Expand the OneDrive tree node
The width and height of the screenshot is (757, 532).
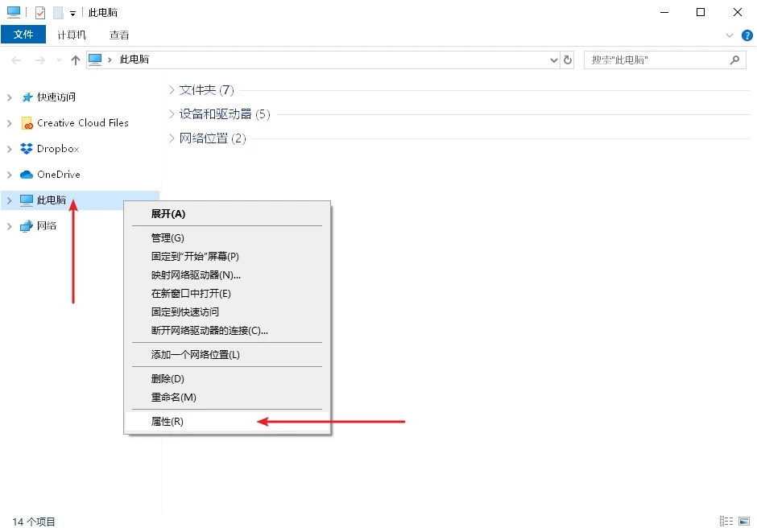pos(9,175)
